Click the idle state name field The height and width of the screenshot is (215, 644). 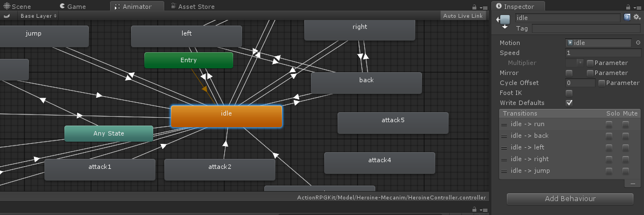pyautogui.click(x=568, y=18)
